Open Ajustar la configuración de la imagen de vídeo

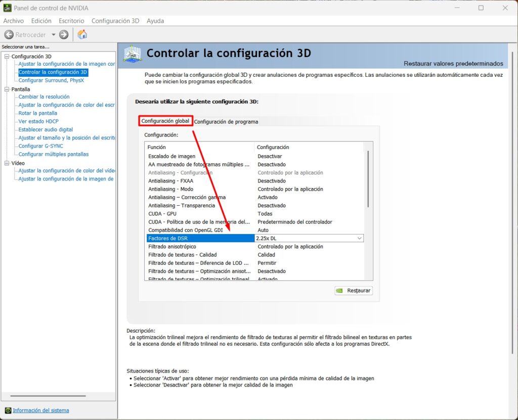point(66,179)
